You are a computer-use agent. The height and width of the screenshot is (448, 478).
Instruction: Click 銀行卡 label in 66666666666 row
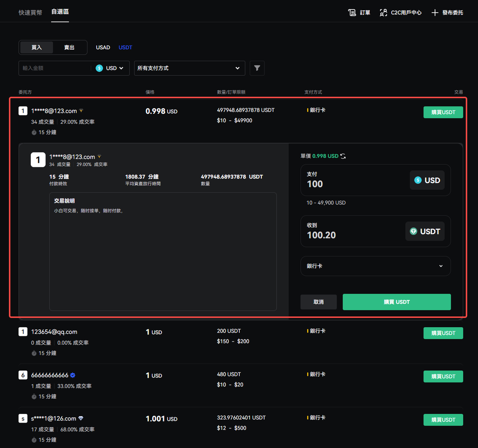[x=317, y=374]
